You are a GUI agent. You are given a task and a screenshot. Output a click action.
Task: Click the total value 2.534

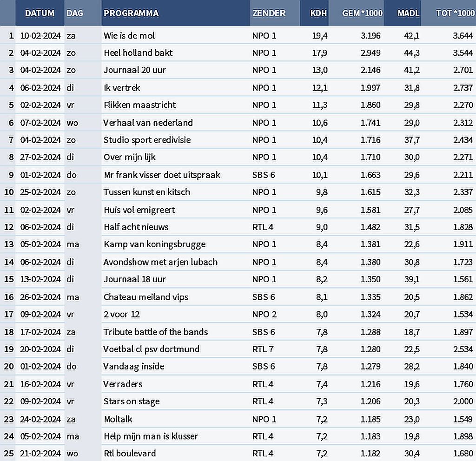click(x=463, y=349)
